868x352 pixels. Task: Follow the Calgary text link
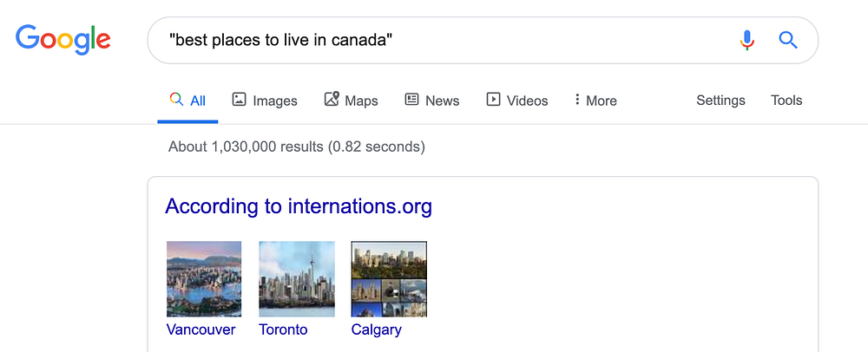click(x=376, y=329)
